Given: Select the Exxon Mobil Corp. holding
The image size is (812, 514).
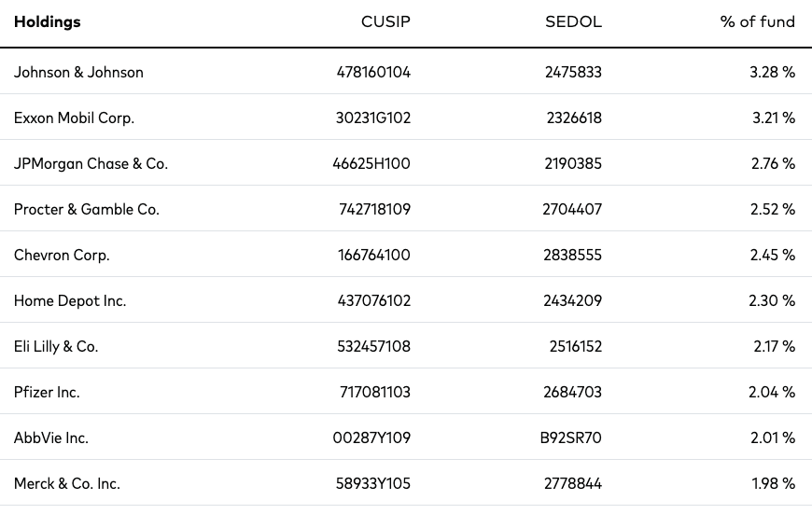Looking at the screenshot, I should click(74, 118).
